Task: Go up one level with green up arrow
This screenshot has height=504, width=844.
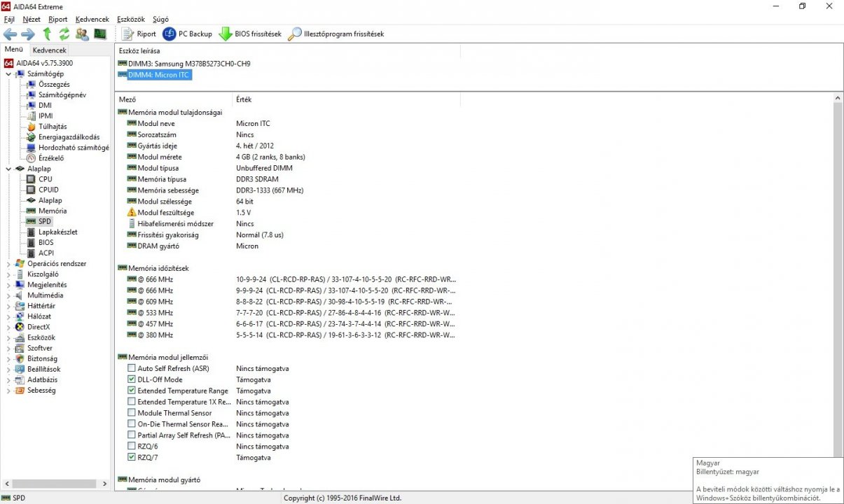Action: pyautogui.click(x=47, y=34)
